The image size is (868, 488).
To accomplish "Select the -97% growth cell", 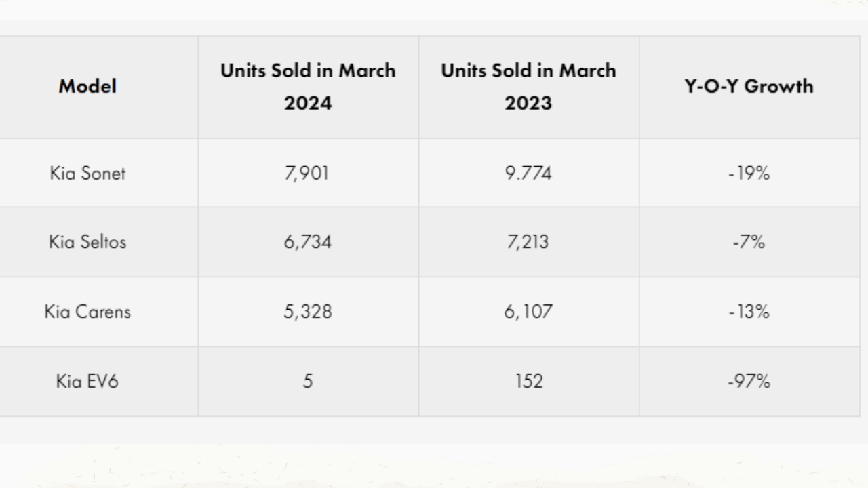I will click(x=749, y=382).
